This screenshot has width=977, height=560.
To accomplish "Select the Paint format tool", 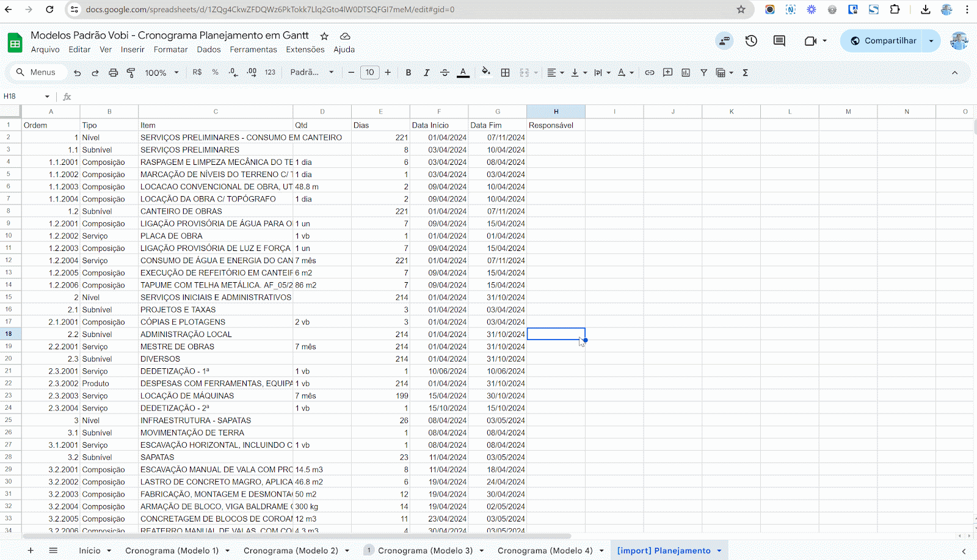I will click(131, 73).
